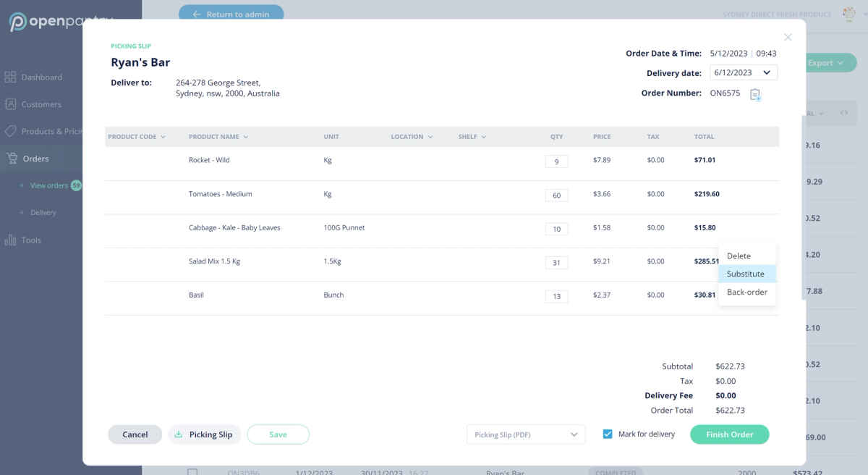Click the Ryan's Bar heading
Screen dimensions: 868x475
click(x=140, y=62)
